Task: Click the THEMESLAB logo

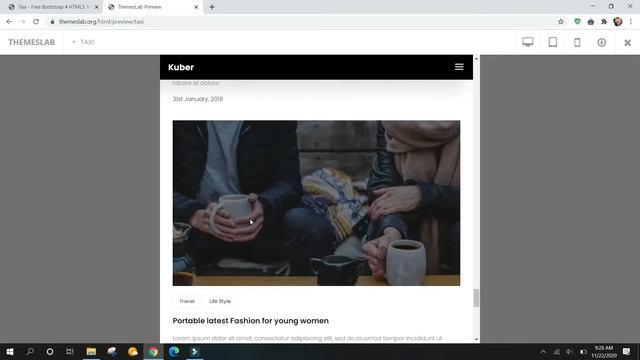Action: [x=31, y=42]
